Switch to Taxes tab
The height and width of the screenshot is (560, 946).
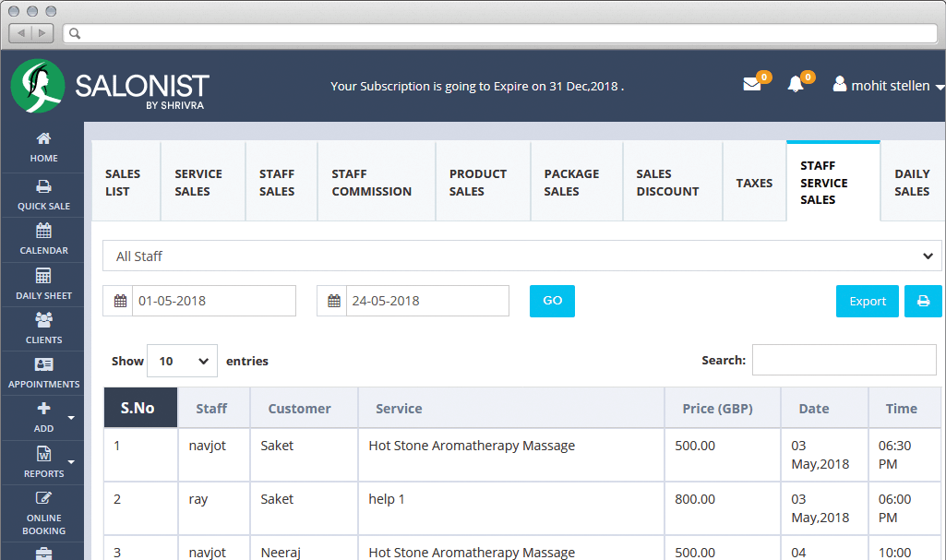[x=754, y=183]
